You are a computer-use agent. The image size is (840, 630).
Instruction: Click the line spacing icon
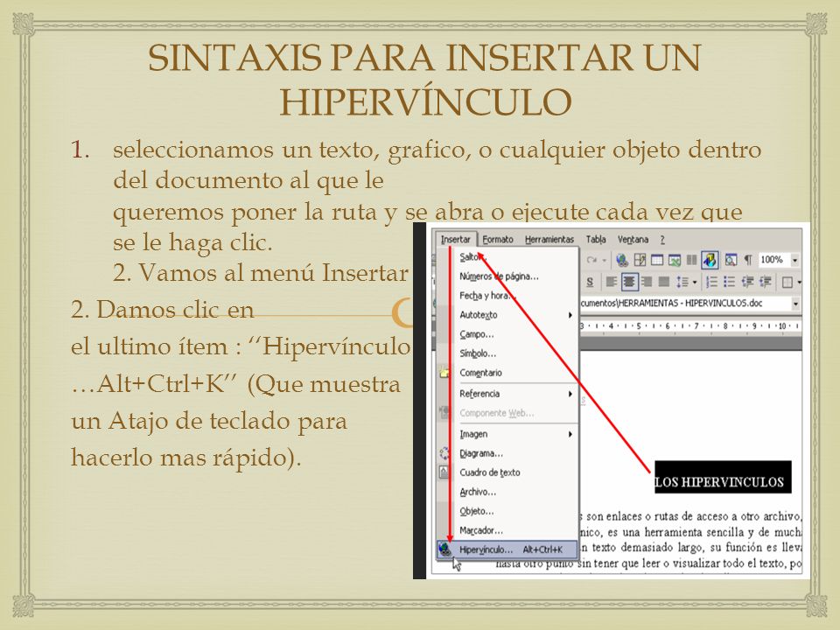click(682, 282)
